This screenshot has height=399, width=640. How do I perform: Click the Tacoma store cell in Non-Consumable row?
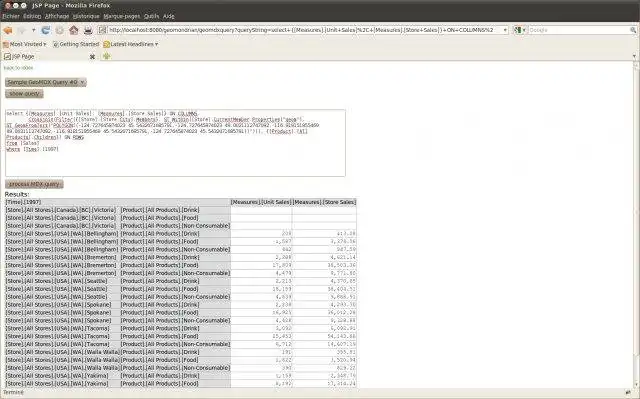62,344
